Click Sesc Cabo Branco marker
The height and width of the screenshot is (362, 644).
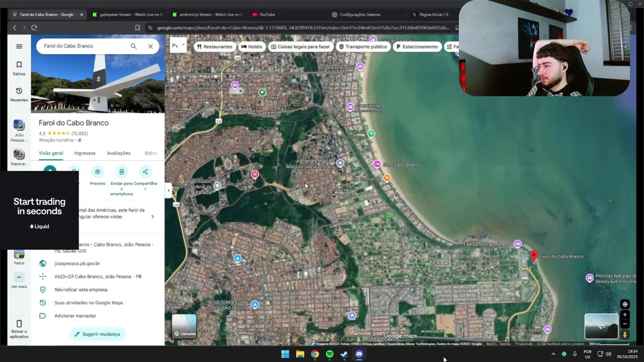tap(377, 164)
